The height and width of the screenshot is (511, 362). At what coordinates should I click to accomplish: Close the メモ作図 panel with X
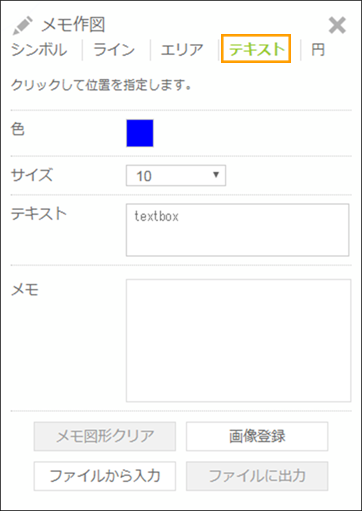tap(337, 26)
